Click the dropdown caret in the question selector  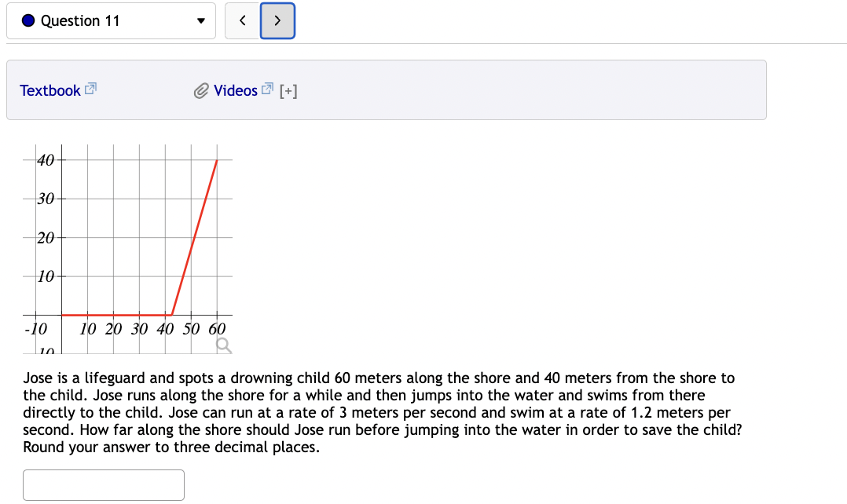[x=200, y=20]
